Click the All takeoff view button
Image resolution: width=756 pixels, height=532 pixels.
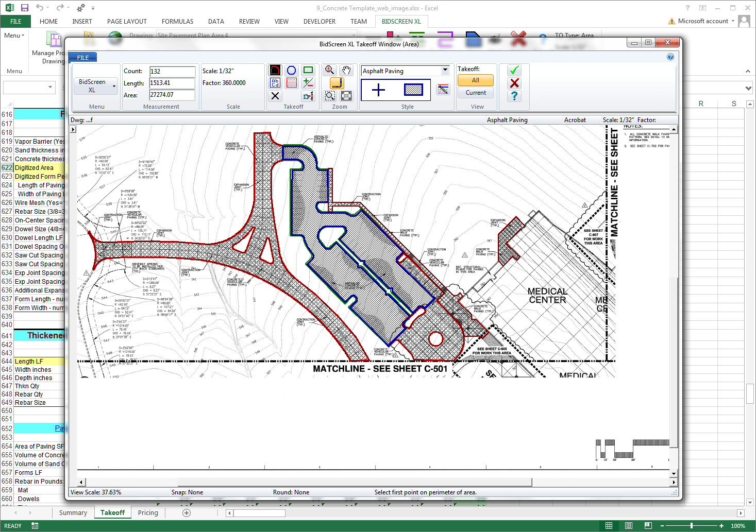coord(475,80)
